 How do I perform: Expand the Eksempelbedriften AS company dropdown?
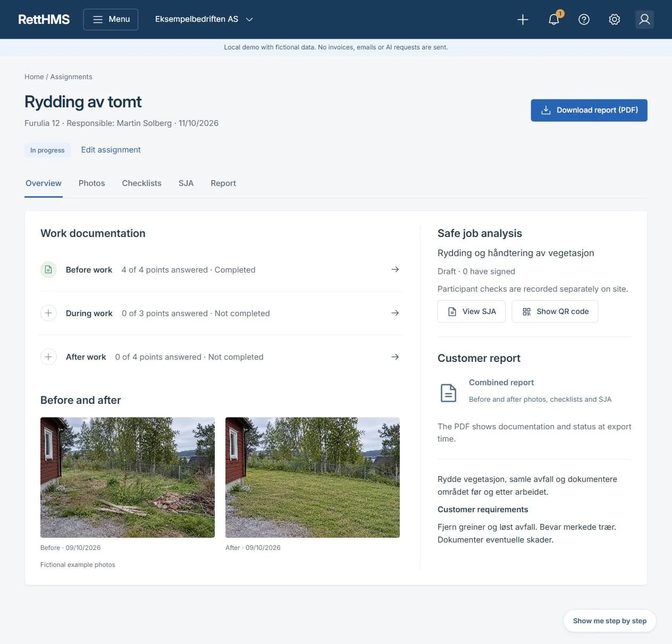(x=204, y=19)
